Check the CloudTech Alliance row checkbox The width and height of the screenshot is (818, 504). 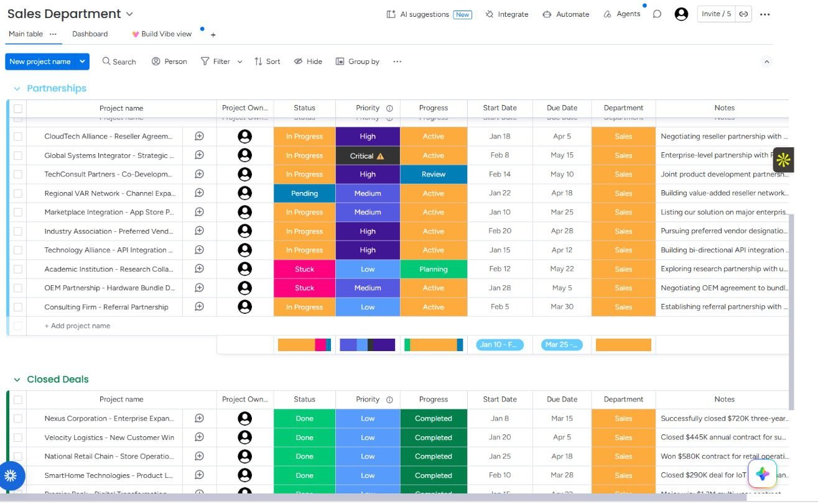click(x=18, y=136)
